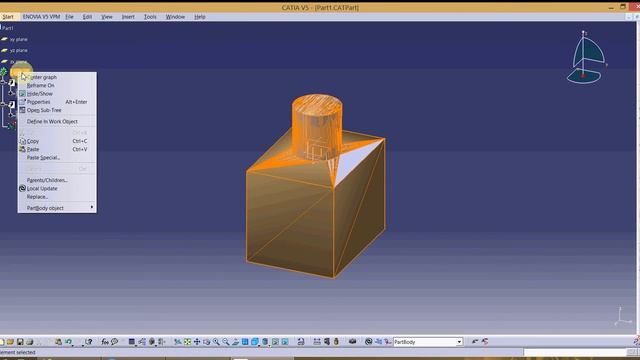This screenshot has height=360, width=640.
Task: Choose Center graph in context menu
Action: [57, 77]
